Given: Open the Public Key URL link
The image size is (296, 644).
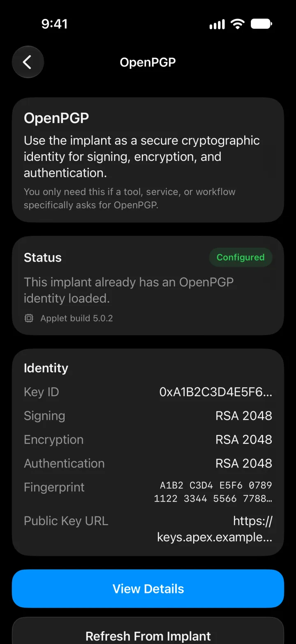Looking at the screenshot, I should (215, 529).
